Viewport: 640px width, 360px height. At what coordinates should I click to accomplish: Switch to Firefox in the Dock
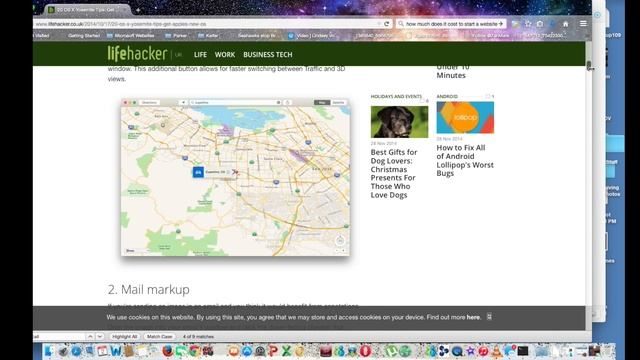point(167,351)
